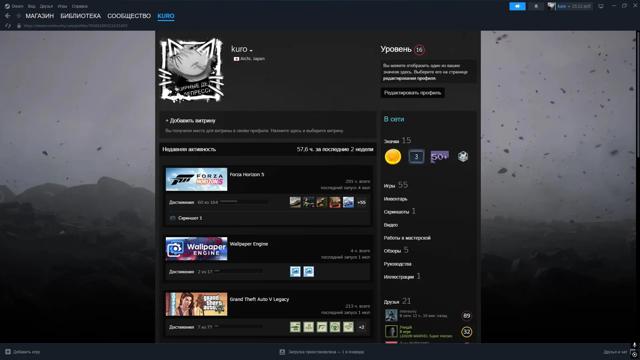The image size is (640, 360).
Task: Click the add game plus icon
Action: pos(8,351)
